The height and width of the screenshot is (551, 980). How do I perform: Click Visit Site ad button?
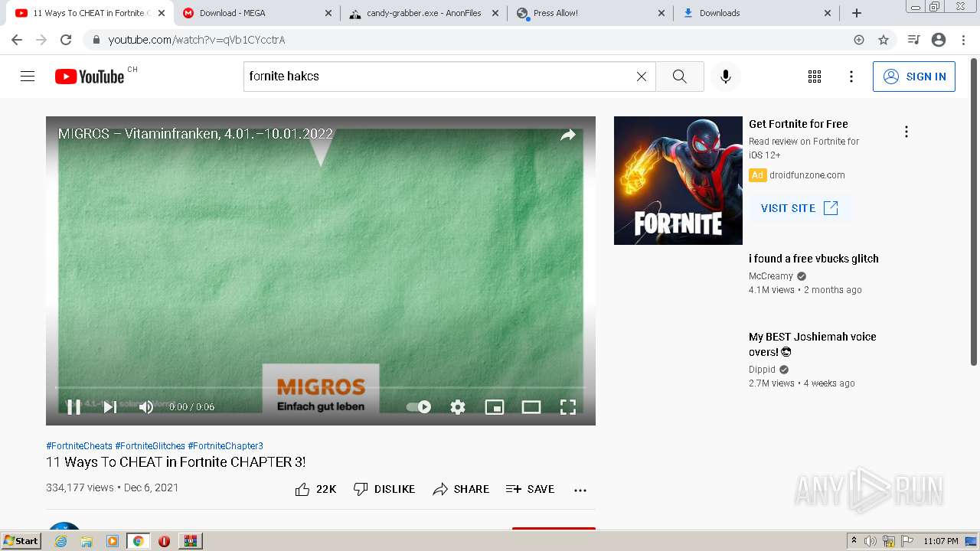pos(799,208)
